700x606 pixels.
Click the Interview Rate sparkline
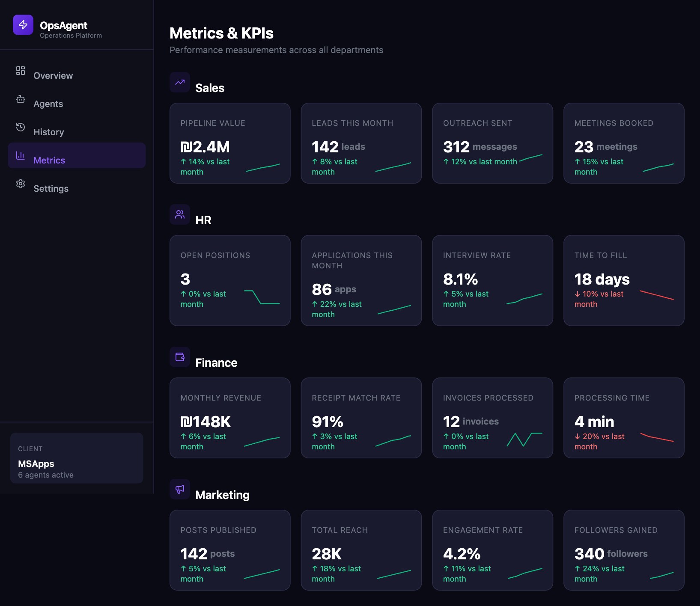point(524,299)
